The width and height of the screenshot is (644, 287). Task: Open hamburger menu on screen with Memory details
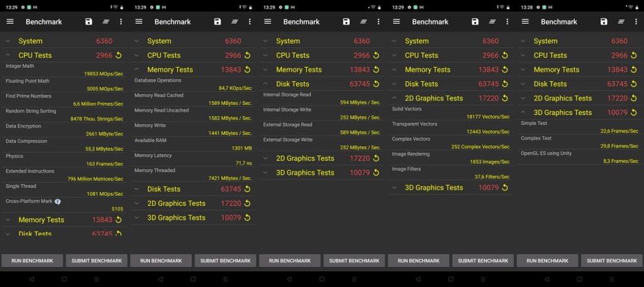click(139, 22)
